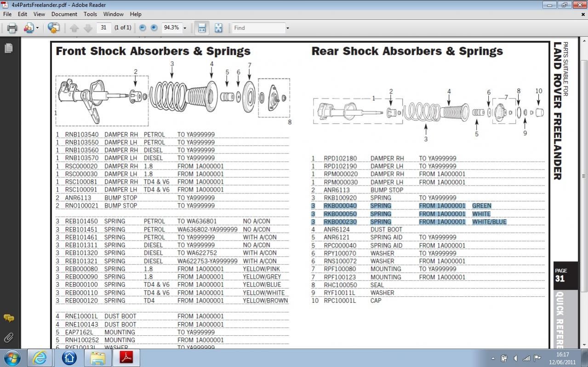Open the Attachments paperclip panel
Screen dimensions: 588x367
coord(8,338)
